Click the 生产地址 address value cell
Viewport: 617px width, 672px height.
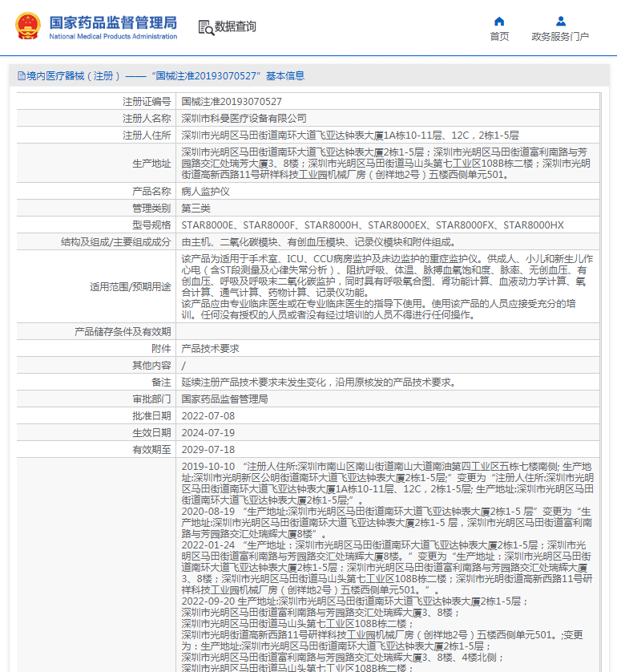point(388,164)
